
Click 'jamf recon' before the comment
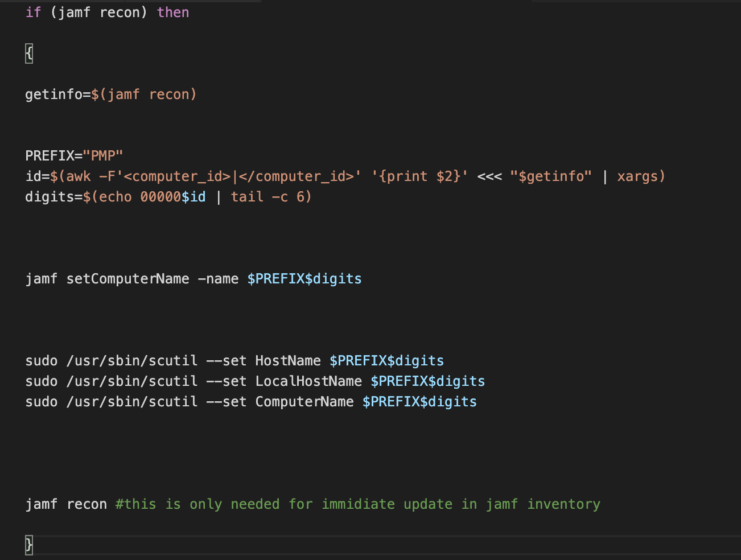66,504
